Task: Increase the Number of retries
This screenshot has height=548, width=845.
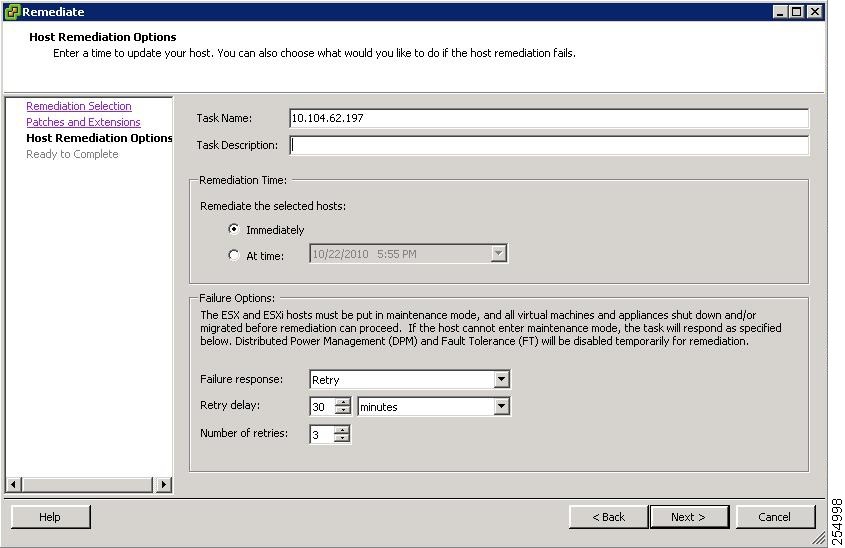Action: pos(342,430)
